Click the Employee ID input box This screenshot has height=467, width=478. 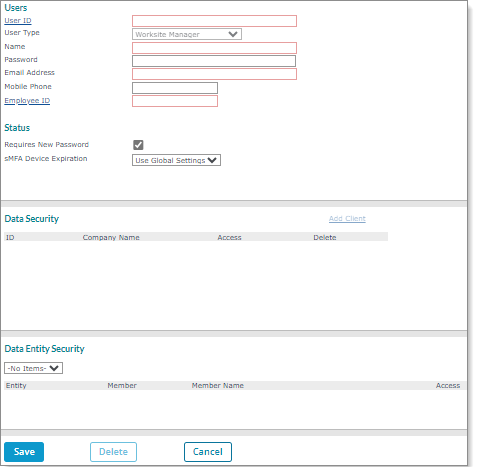175,101
